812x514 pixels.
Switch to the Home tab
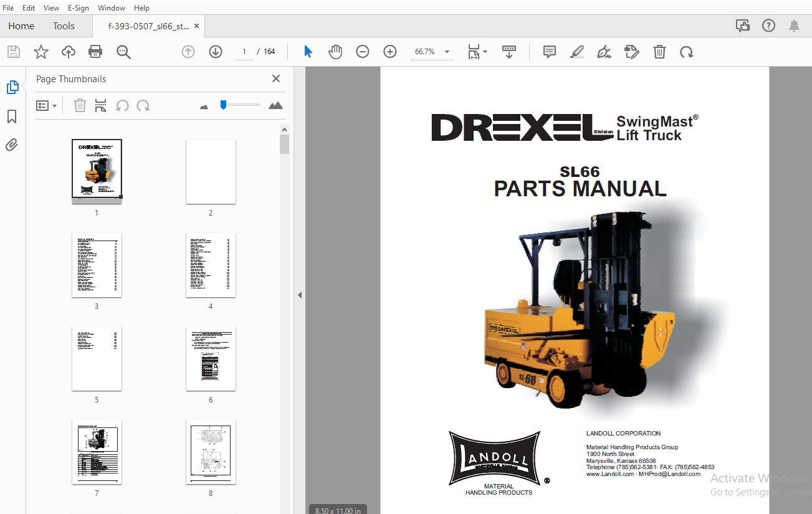(x=21, y=26)
